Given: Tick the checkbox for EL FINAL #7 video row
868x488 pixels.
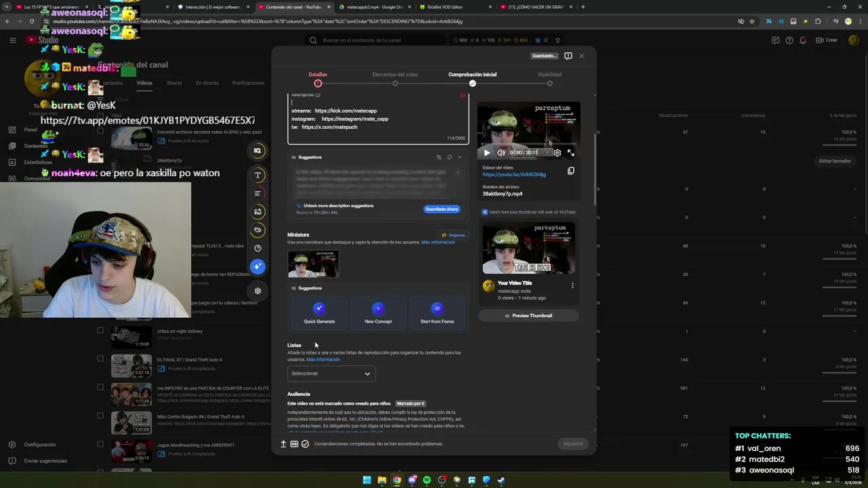Looking at the screenshot, I should pyautogui.click(x=100, y=359).
